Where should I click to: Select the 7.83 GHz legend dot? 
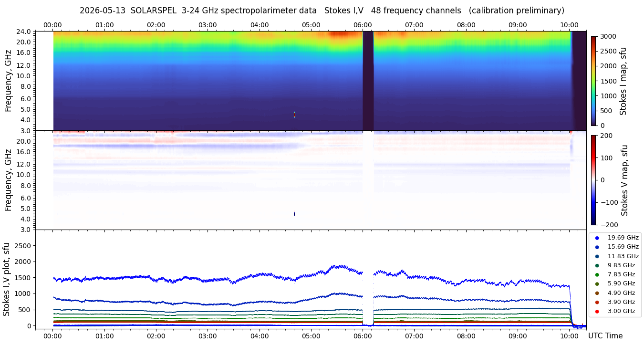point(597,274)
